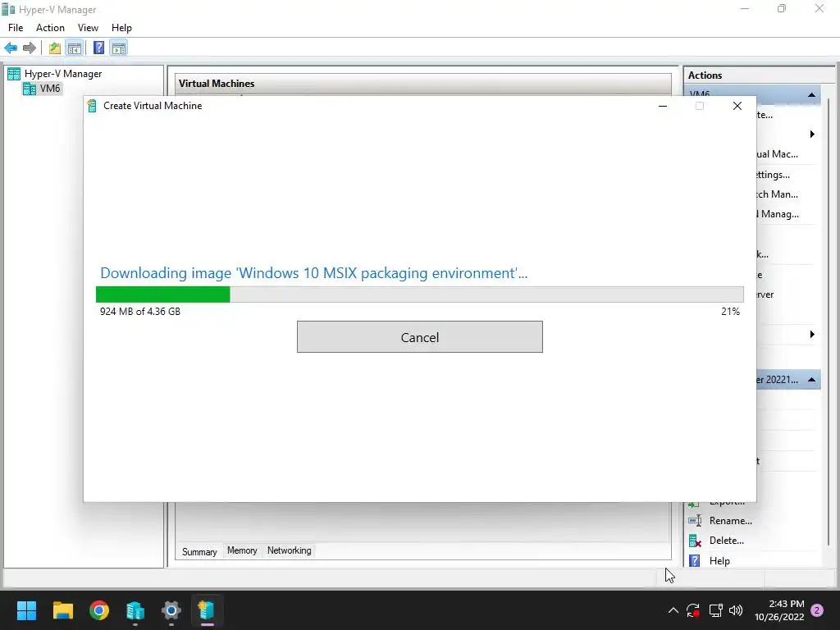Switch to the Summary tab
Screen dimensions: 840x630
click(x=199, y=551)
